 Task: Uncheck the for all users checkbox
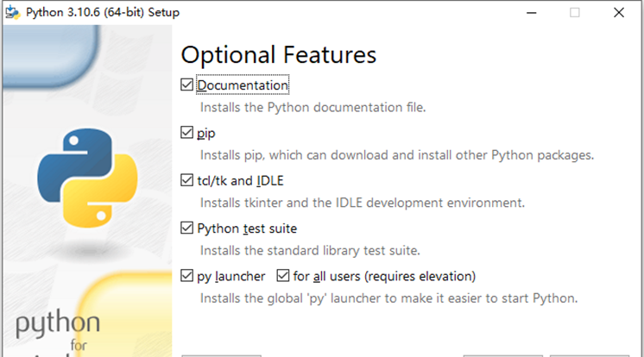283,275
